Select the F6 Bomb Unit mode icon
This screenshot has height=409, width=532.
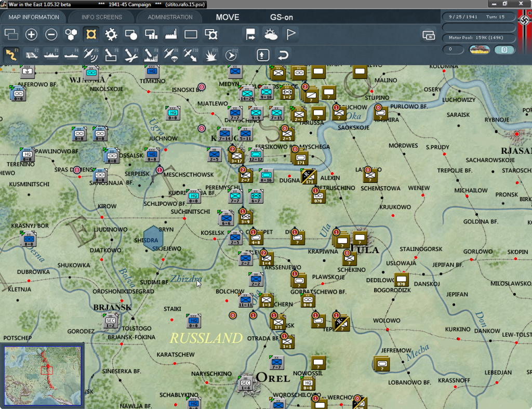coord(111,55)
